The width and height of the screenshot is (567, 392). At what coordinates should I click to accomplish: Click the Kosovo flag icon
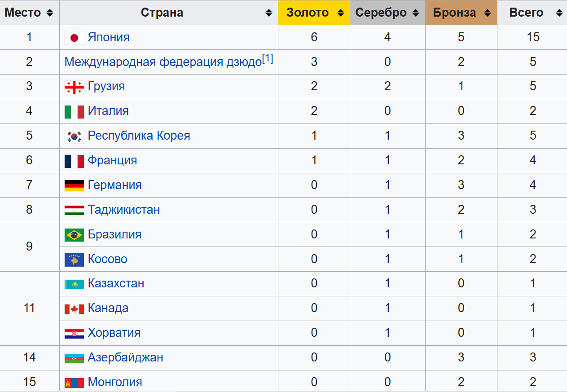[x=74, y=260]
